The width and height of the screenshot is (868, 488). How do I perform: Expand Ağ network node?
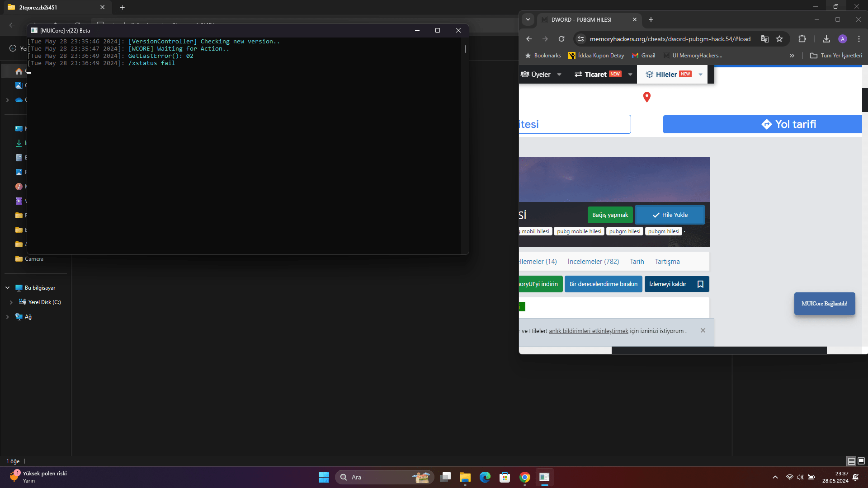8,317
